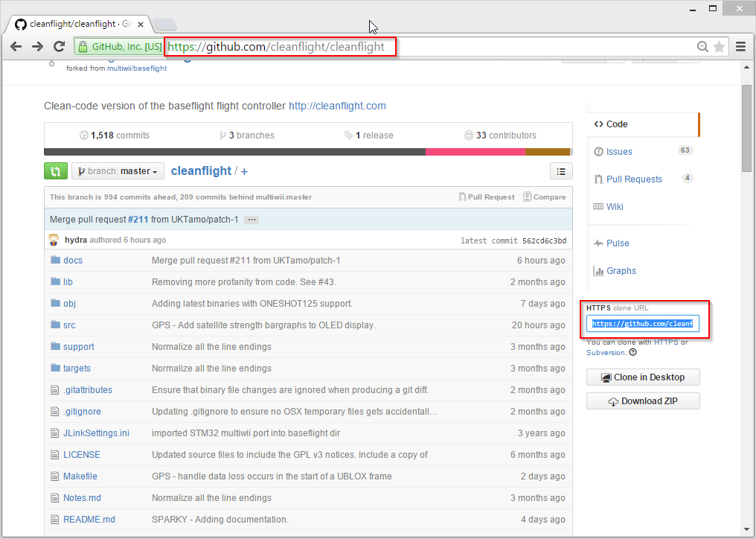The height and width of the screenshot is (539, 756).
Task: Click the HTTPS link under clone URL
Action: tap(666, 342)
